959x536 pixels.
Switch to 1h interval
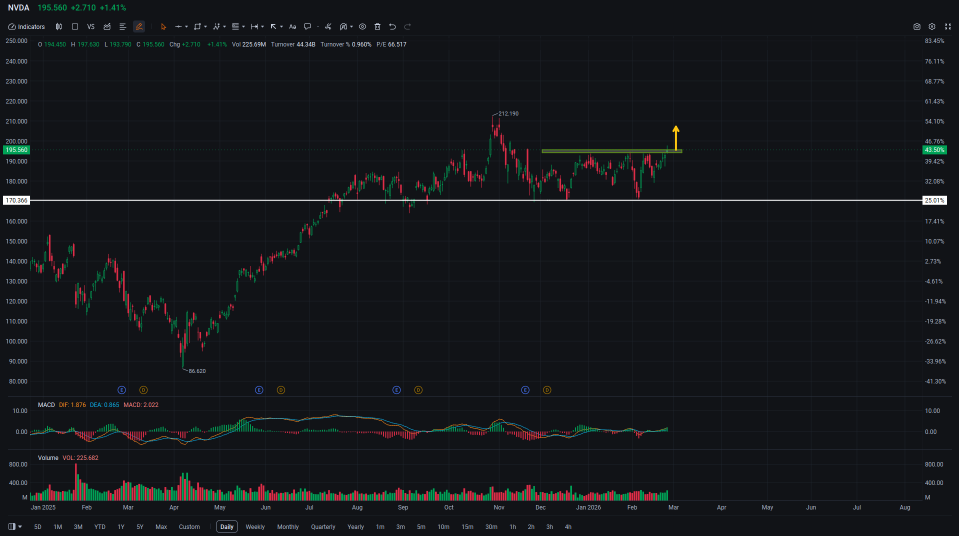[x=513, y=527]
